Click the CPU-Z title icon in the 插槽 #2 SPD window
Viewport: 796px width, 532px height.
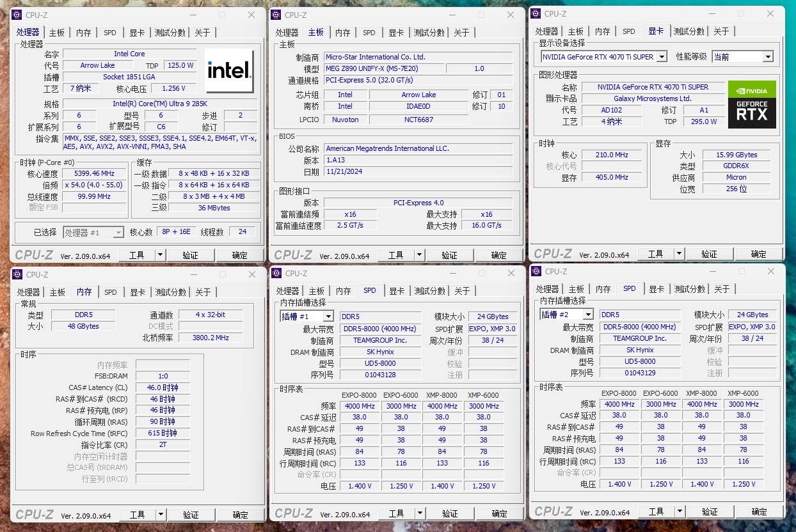tap(536, 271)
